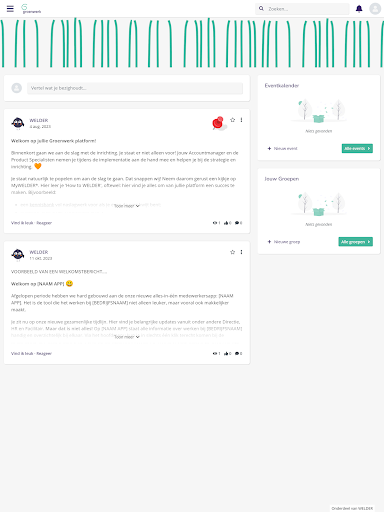Toggle 'Vind ik leuk' on first post
384x512 pixels.
(x=22, y=223)
